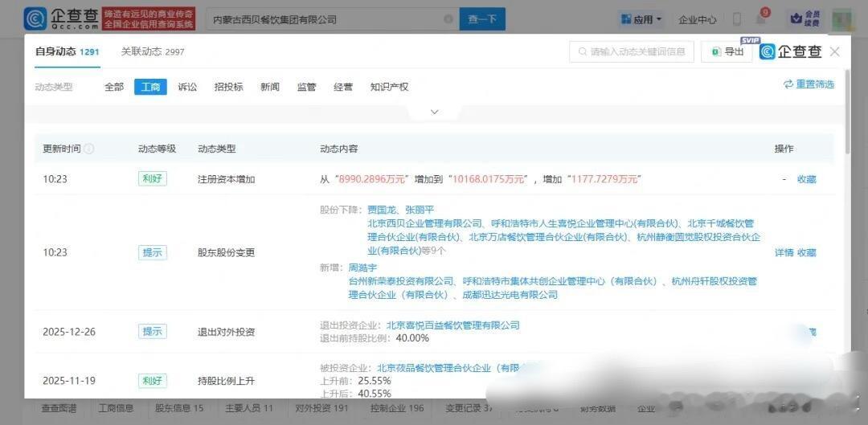
Task: Expand more filters with the chevron
Action: (x=435, y=112)
